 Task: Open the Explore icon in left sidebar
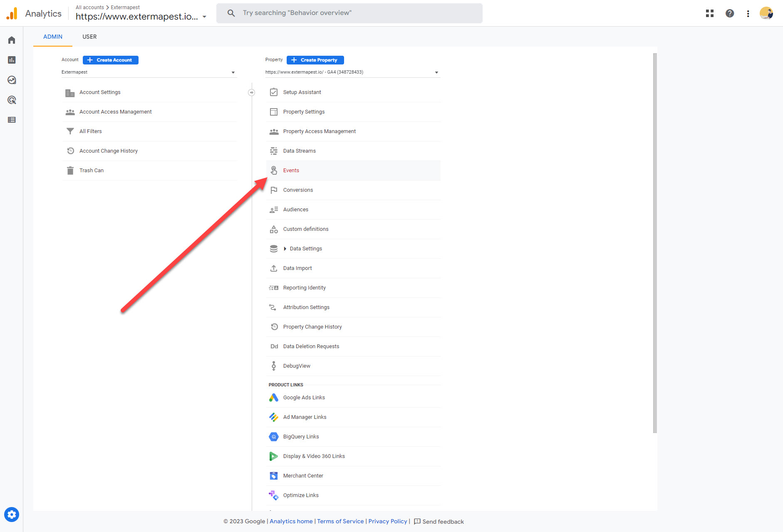(12, 80)
